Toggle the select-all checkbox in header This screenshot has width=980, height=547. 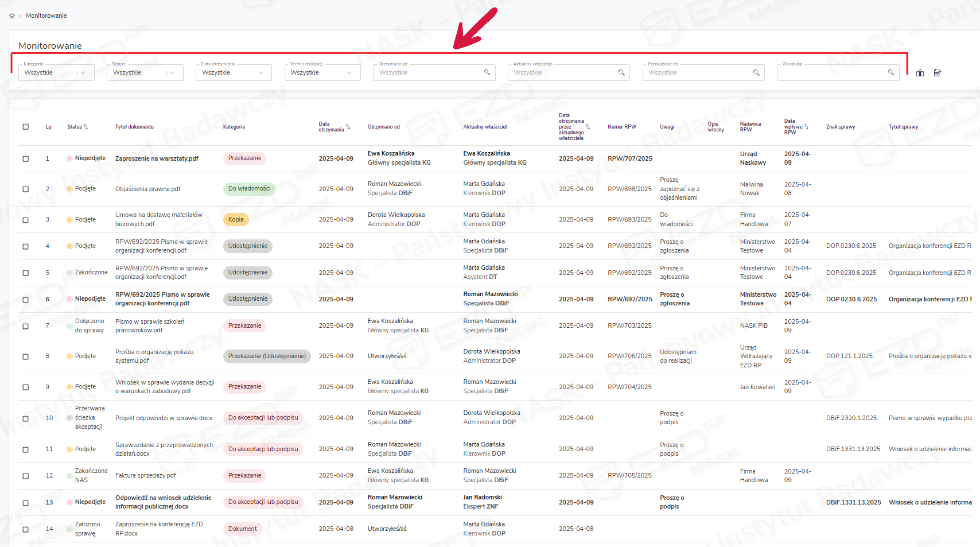[x=25, y=127]
